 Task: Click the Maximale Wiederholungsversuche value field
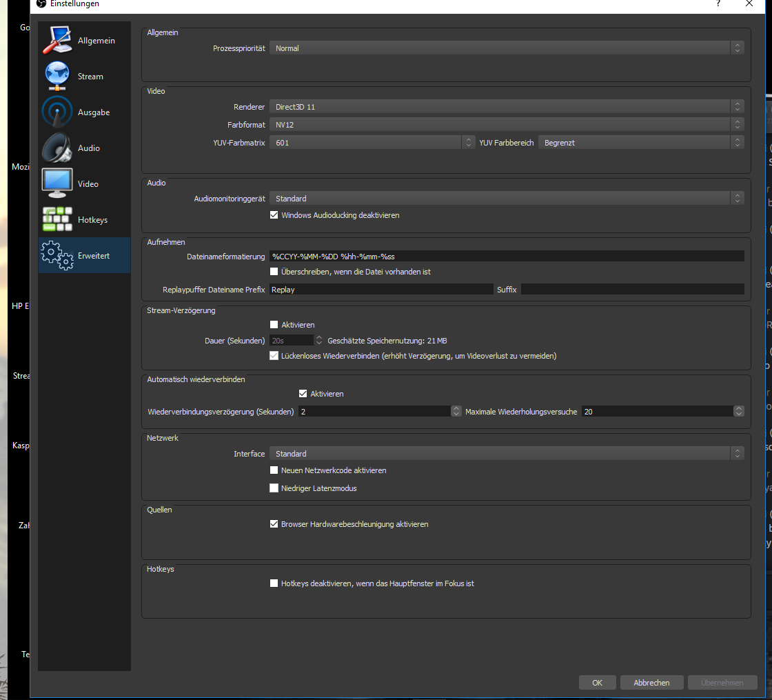pos(658,411)
